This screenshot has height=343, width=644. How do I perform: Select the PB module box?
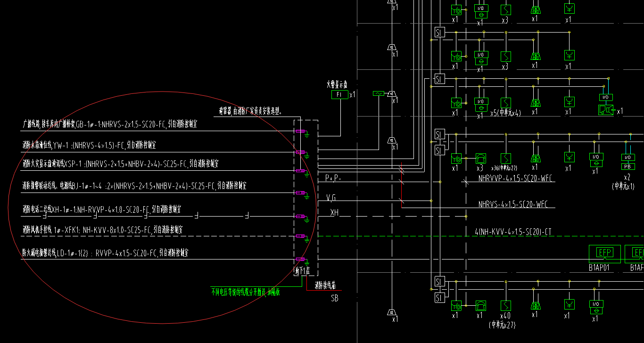pos(627,167)
